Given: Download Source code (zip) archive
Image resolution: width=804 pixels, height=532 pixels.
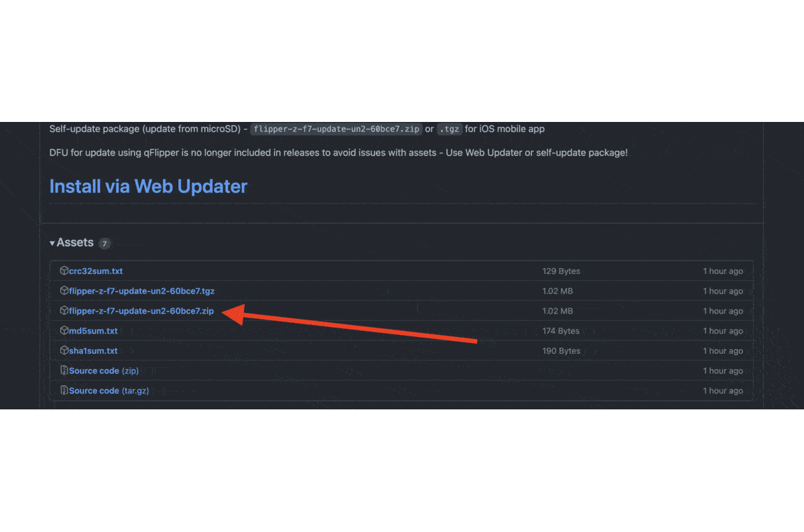Looking at the screenshot, I should click(x=103, y=371).
